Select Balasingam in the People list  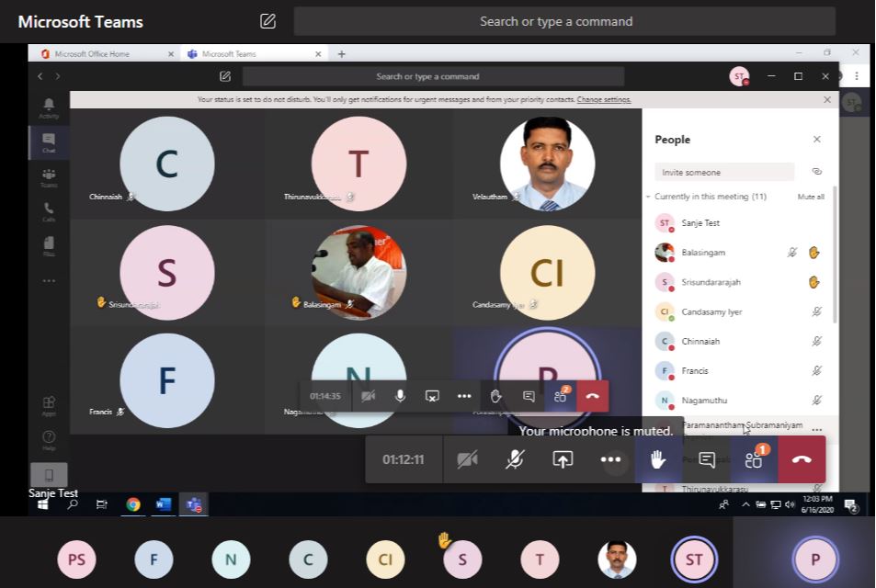click(739, 253)
